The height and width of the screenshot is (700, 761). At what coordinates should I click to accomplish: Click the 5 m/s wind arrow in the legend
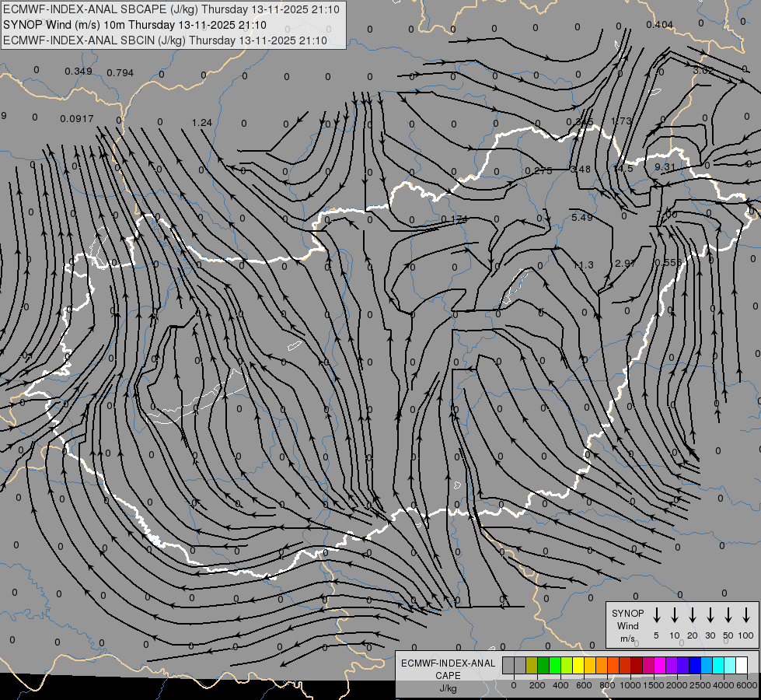[656, 615]
